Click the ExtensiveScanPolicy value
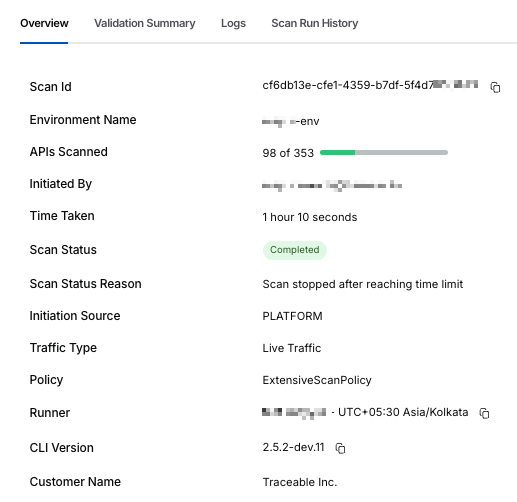The width and height of the screenshot is (517, 502). tap(317, 380)
